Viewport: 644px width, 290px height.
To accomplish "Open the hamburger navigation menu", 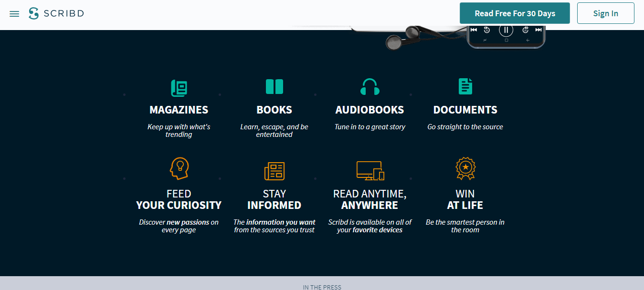I will [x=14, y=13].
